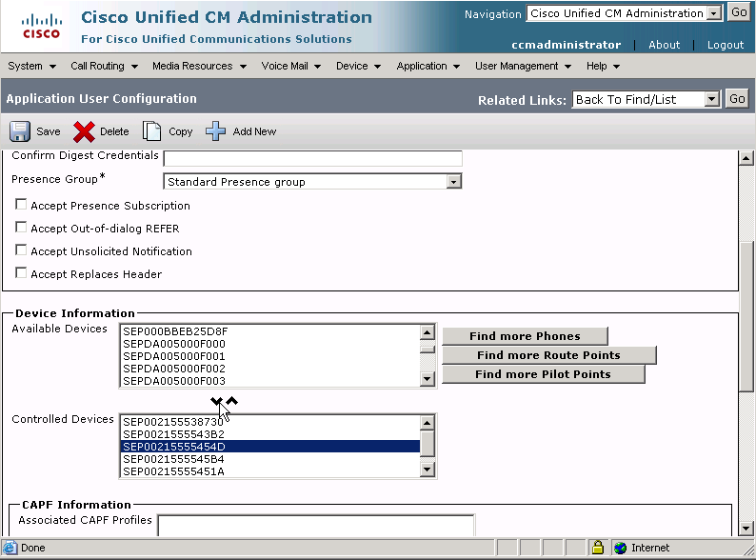756x560 pixels.
Task: Select SEP0021555545B4 in Controlled Devices
Action: coord(270,459)
